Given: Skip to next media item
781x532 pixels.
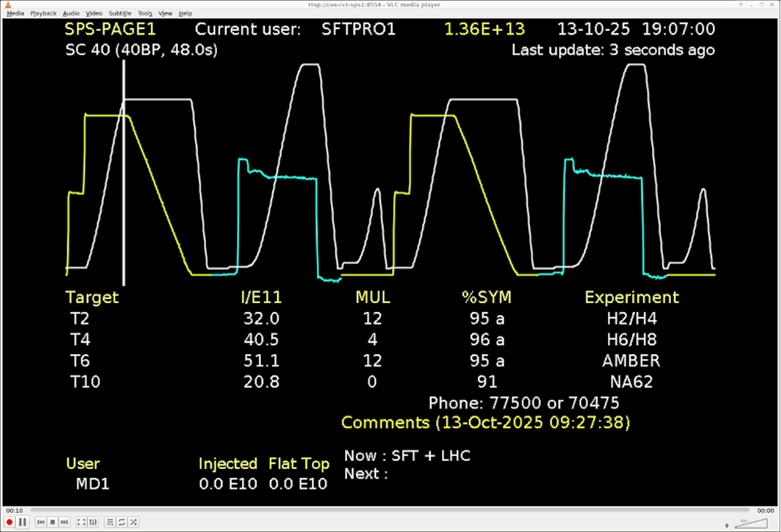Looking at the screenshot, I should 65,522.
